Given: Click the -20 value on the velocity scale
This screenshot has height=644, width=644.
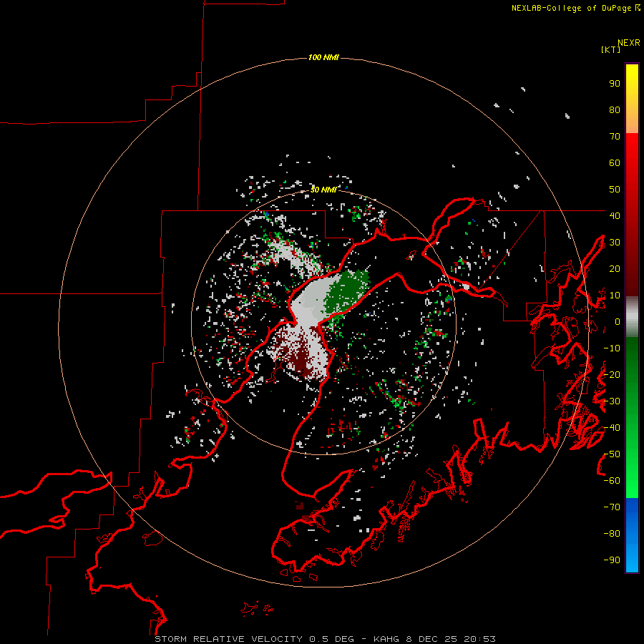Looking at the screenshot, I should (x=612, y=375).
